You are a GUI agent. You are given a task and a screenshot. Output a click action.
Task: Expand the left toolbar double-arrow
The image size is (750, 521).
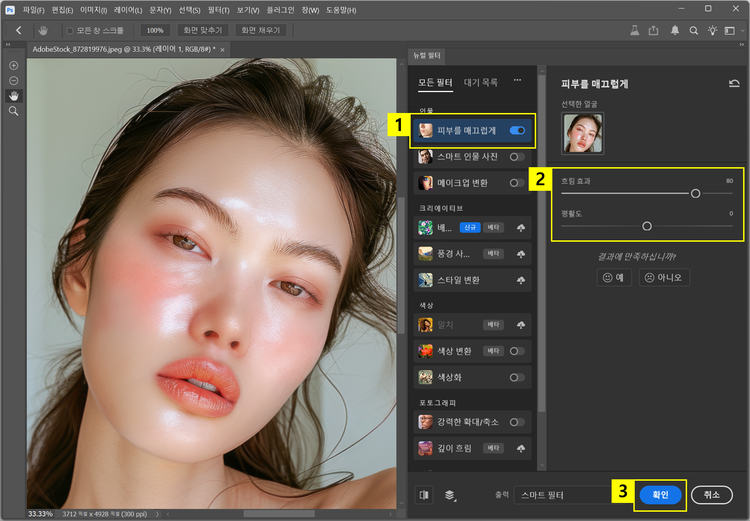pos(8,45)
